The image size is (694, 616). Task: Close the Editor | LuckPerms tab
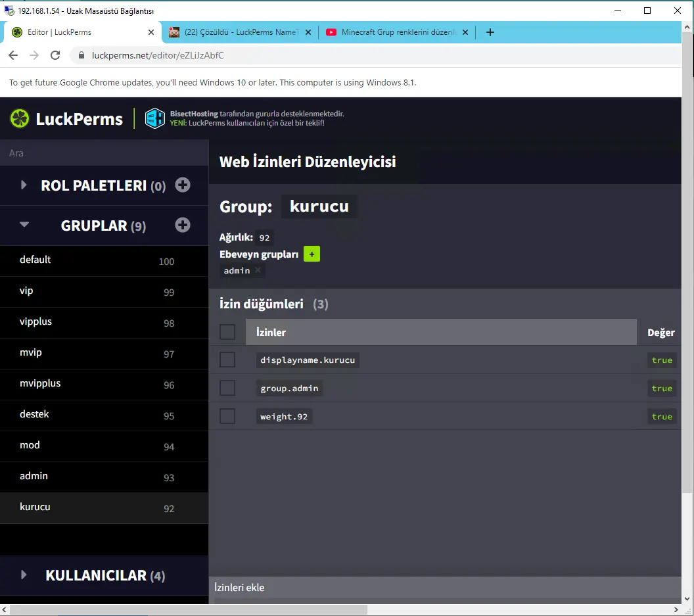(151, 32)
